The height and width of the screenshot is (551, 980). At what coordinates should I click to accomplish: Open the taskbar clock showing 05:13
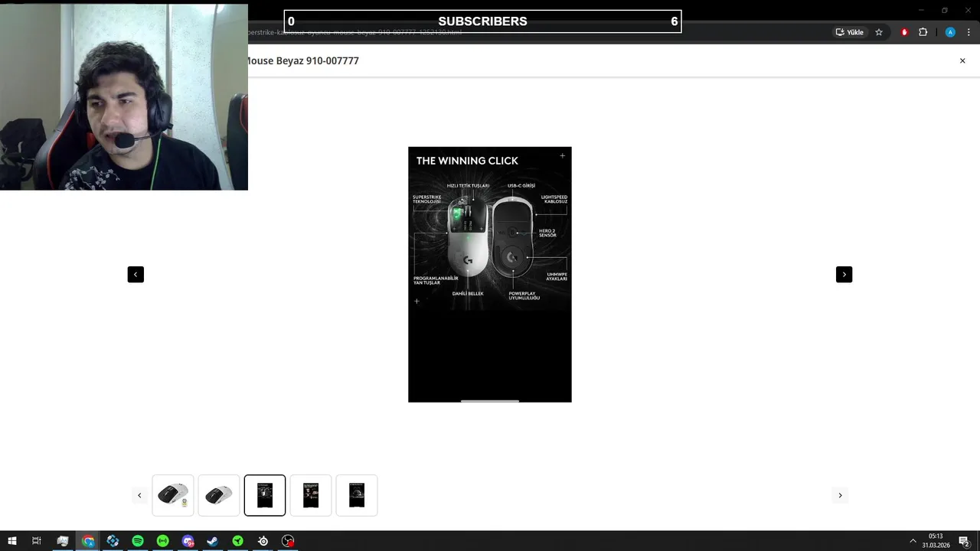(x=936, y=541)
